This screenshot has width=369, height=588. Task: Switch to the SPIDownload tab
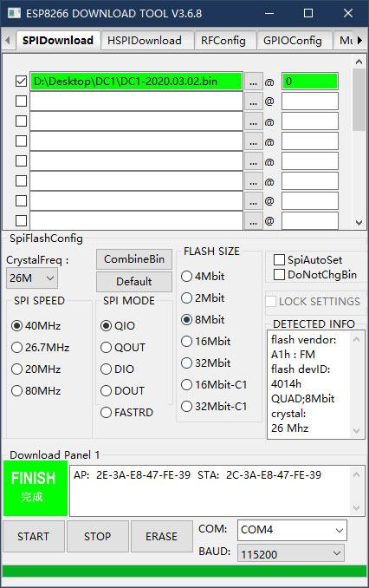[58, 41]
